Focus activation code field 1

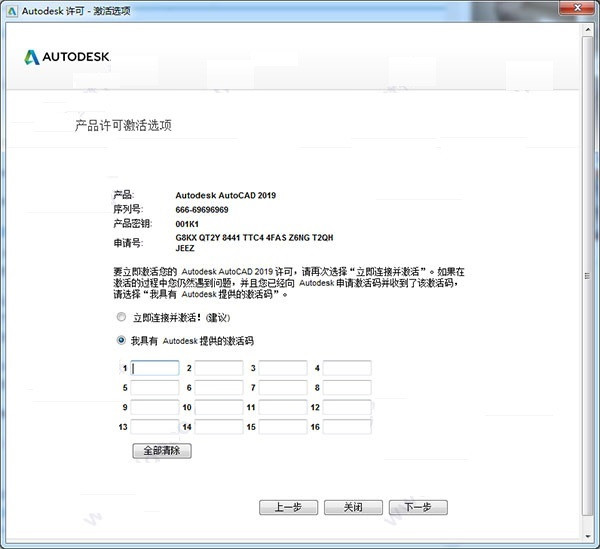pos(155,368)
